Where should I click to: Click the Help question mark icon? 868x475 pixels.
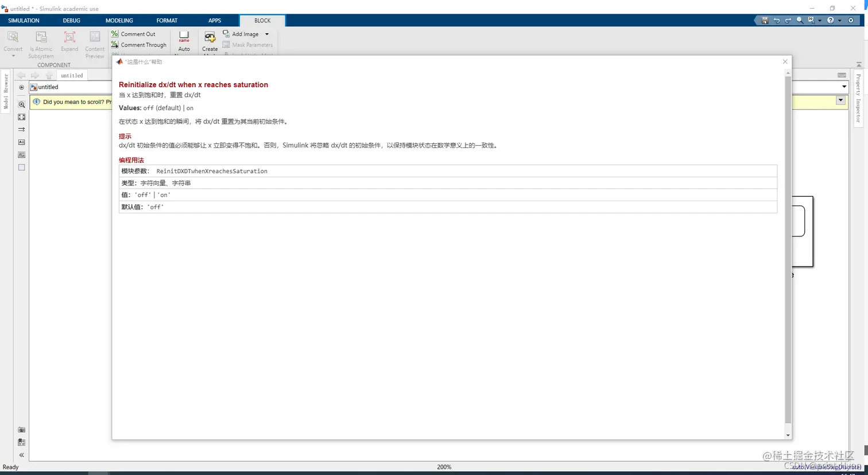[831, 20]
